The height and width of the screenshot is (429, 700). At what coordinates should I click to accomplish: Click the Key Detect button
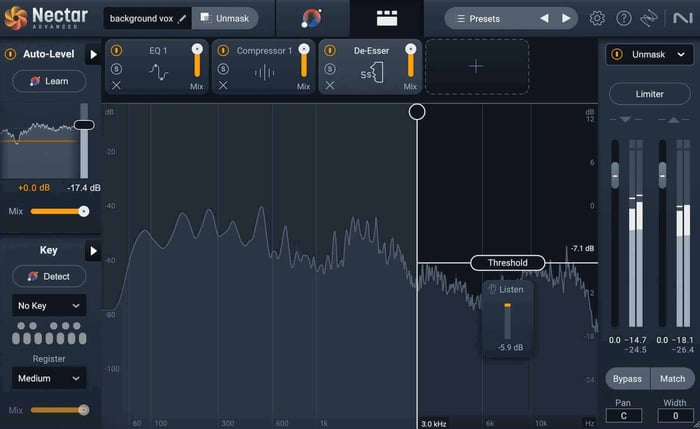(49, 276)
